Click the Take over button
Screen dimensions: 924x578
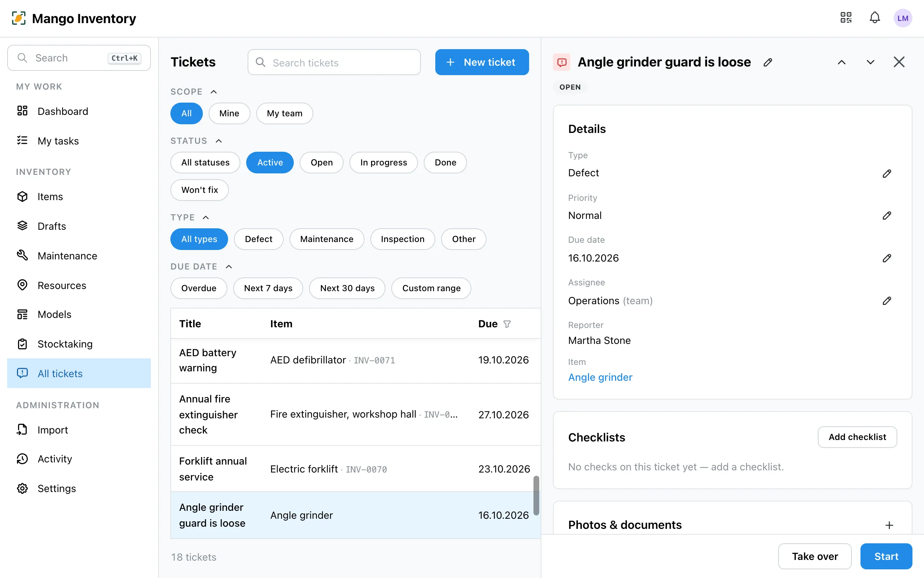tap(815, 557)
